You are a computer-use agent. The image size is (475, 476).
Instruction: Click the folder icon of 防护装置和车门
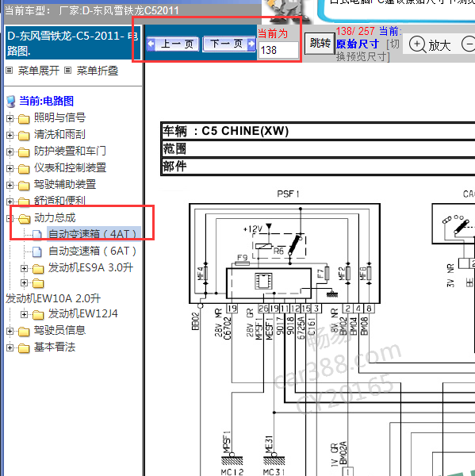click(24, 152)
